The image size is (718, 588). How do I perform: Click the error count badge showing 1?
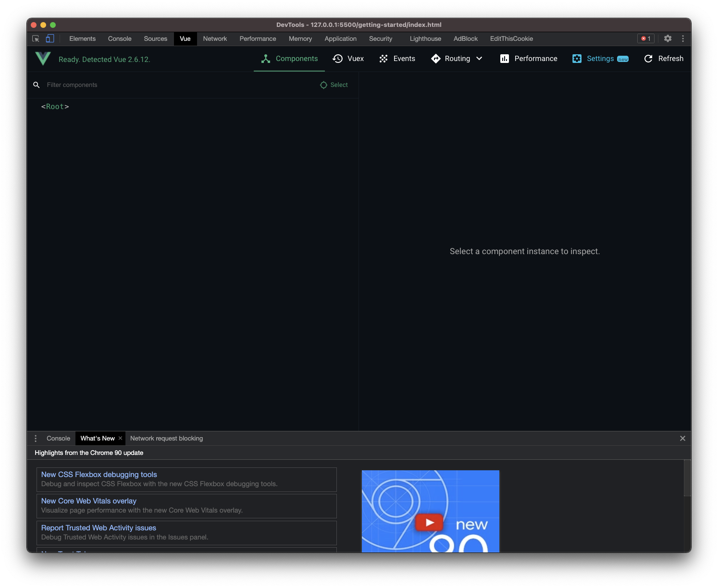pos(646,38)
